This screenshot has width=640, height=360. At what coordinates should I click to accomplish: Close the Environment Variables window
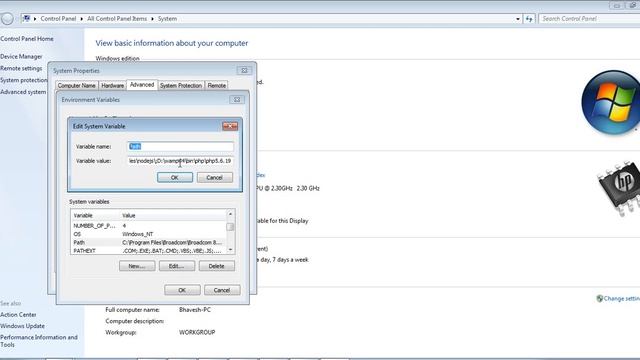(237, 100)
